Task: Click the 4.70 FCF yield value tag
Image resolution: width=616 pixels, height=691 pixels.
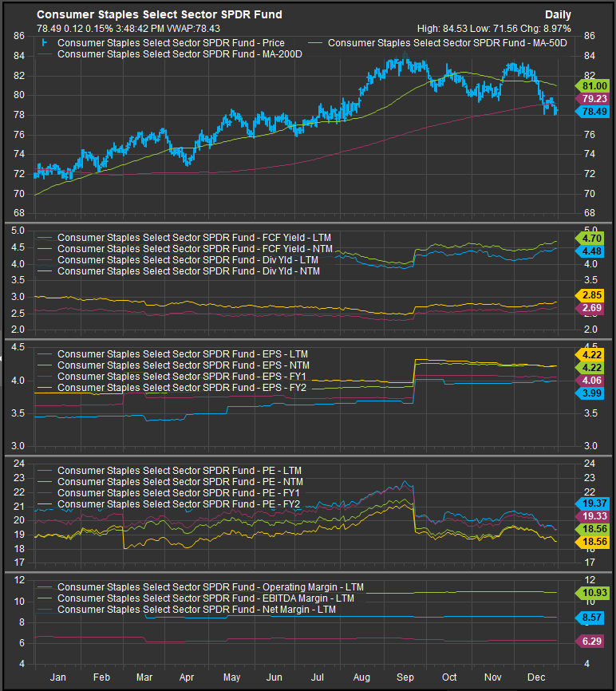Action: tap(590, 239)
